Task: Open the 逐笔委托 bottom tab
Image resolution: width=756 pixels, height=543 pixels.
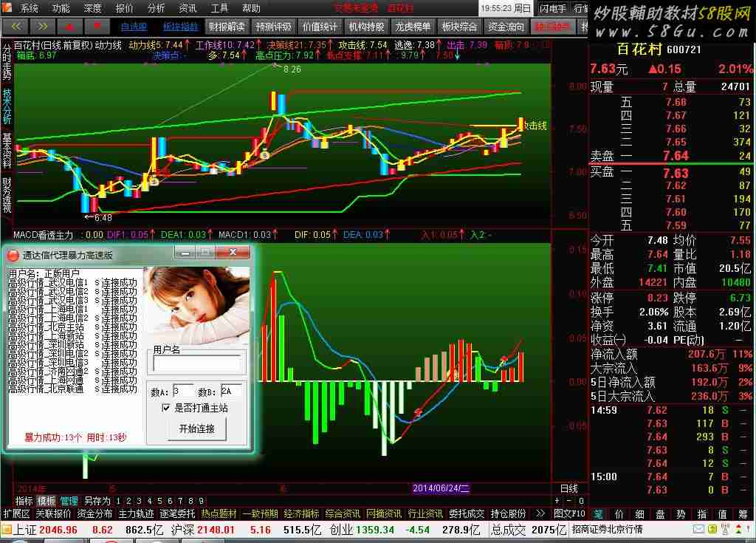Action: (x=177, y=514)
